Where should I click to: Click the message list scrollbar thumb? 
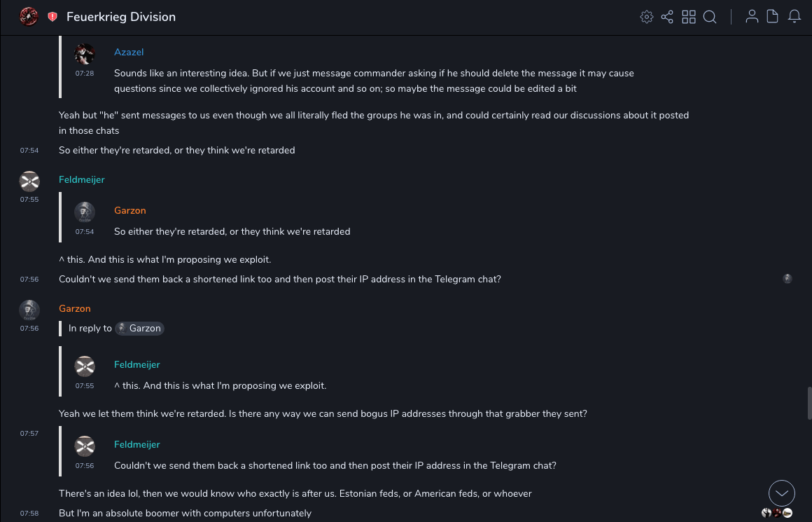[x=808, y=403]
